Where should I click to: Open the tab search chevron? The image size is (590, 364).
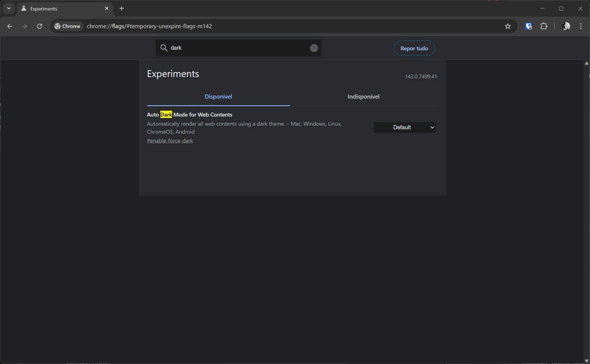9,8
